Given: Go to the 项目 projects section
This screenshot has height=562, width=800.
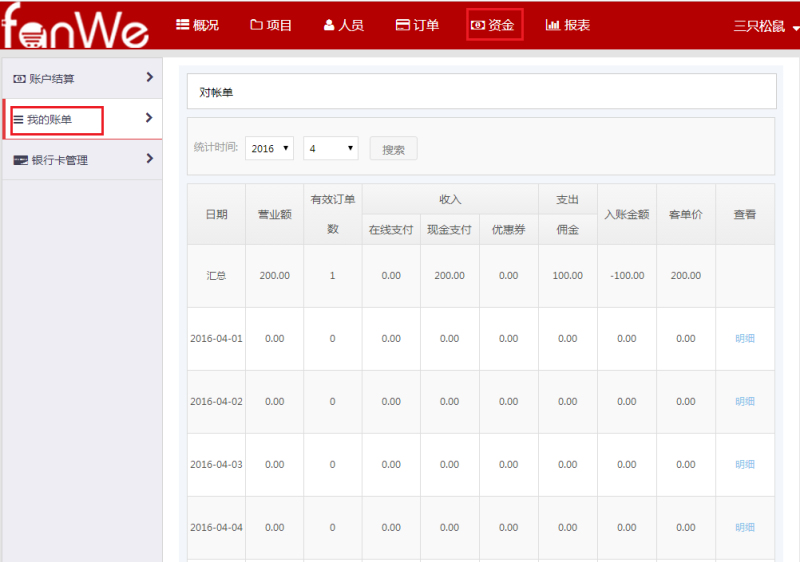Looking at the screenshot, I should click(x=271, y=25).
